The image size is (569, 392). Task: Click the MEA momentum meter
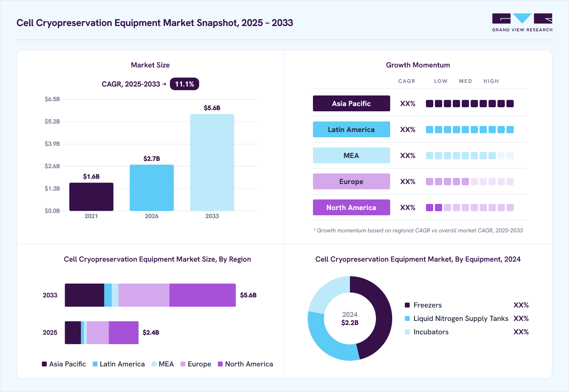tap(470, 156)
